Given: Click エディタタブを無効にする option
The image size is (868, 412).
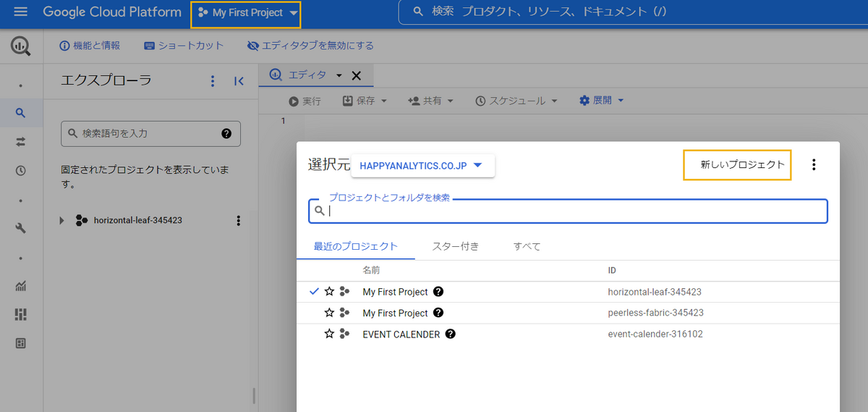Looking at the screenshot, I should [x=310, y=46].
